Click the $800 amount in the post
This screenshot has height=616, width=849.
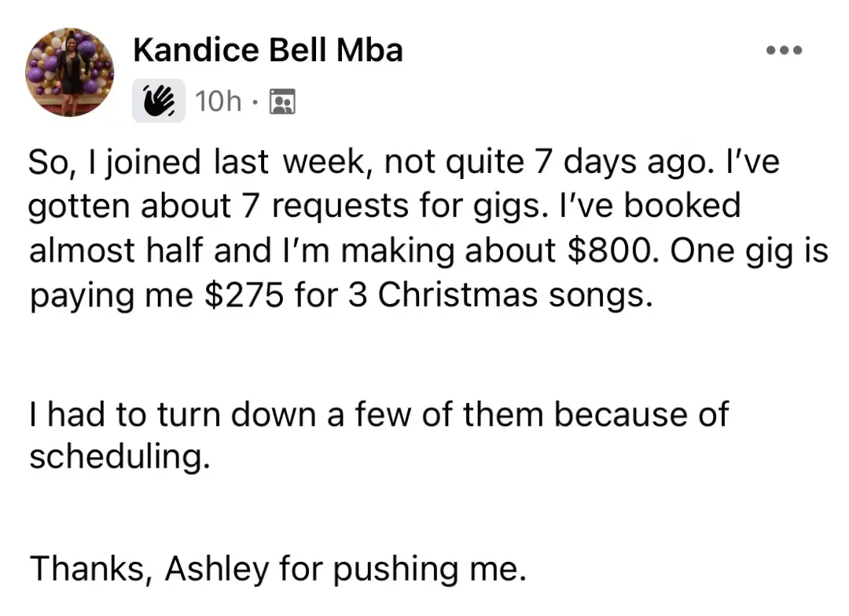tap(608, 251)
